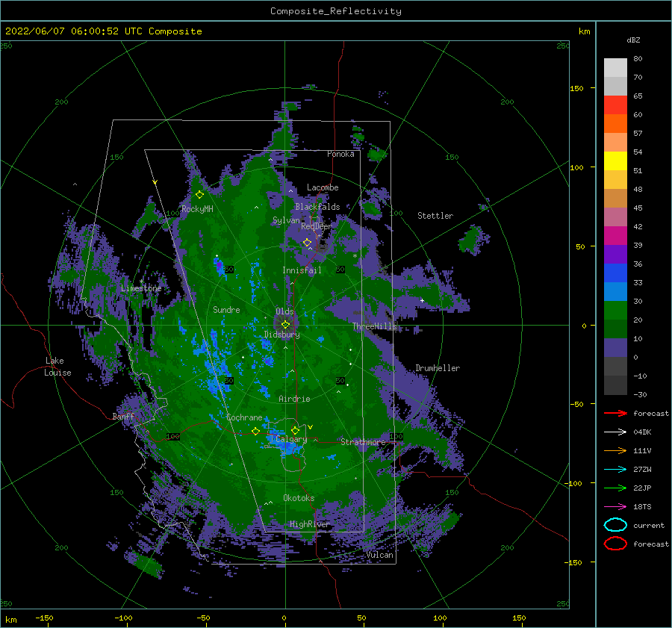The image size is (672, 628).
Task: Click the Limestone label
Action: pyautogui.click(x=141, y=288)
